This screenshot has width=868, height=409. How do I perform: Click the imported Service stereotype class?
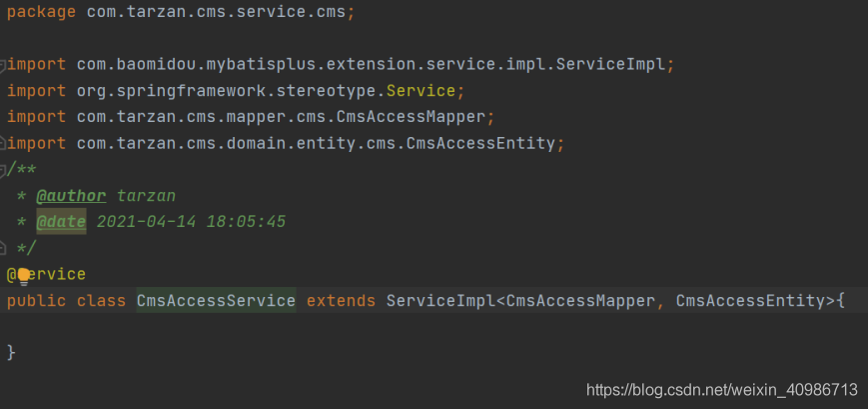click(421, 90)
